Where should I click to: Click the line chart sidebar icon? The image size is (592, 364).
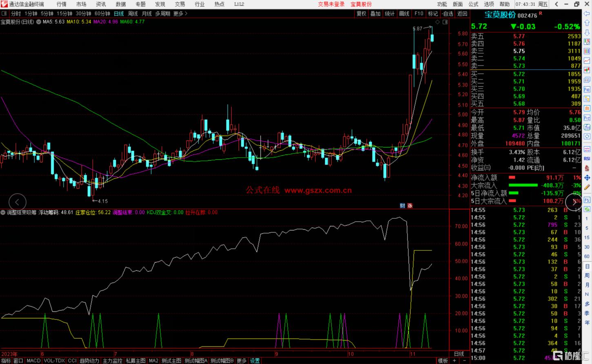tap(587, 61)
